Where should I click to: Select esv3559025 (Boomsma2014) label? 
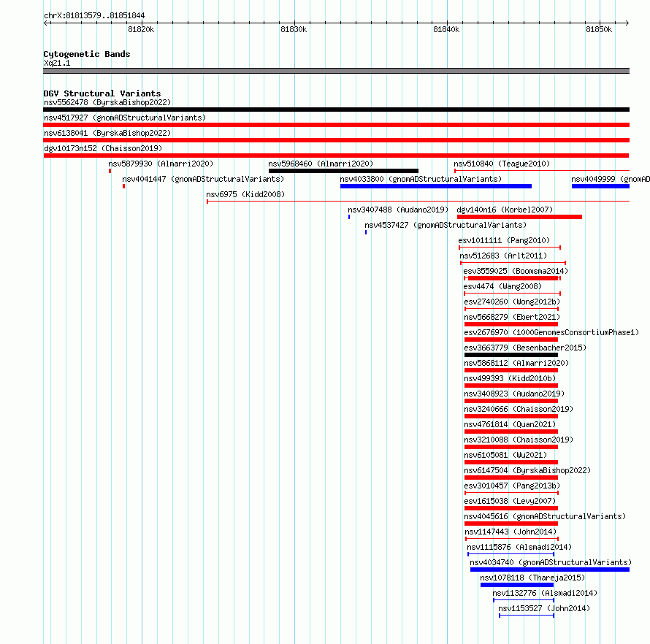(516, 271)
